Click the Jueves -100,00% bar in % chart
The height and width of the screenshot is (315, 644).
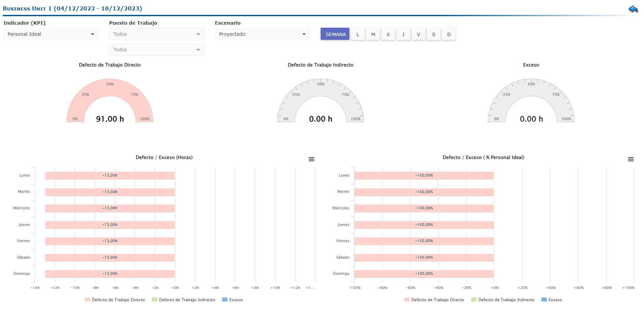coord(424,225)
